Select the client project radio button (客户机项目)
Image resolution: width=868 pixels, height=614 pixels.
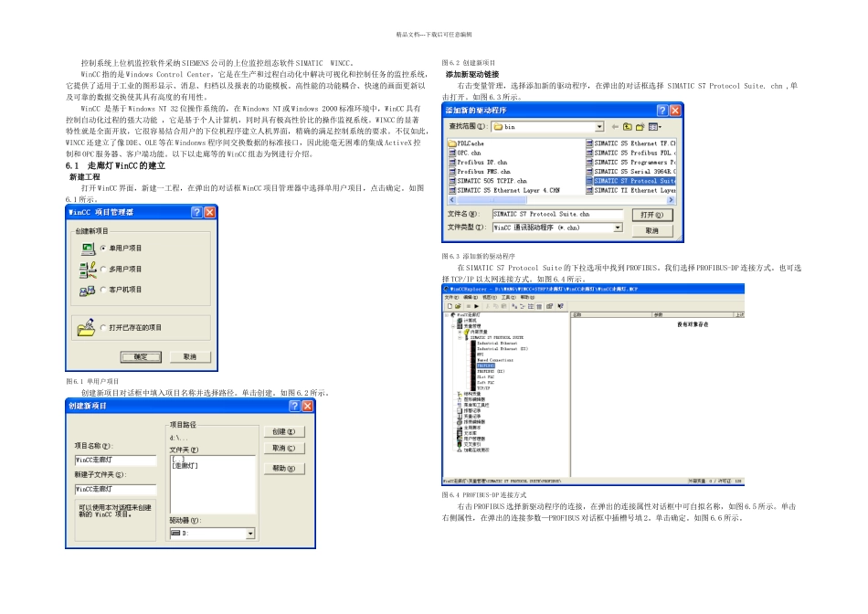pos(103,290)
